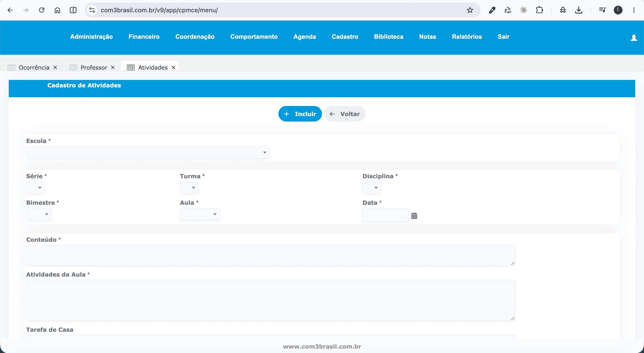This screenshot has width=644, height=353.
Task: Close the Professor tab
Action: [113, 67]
